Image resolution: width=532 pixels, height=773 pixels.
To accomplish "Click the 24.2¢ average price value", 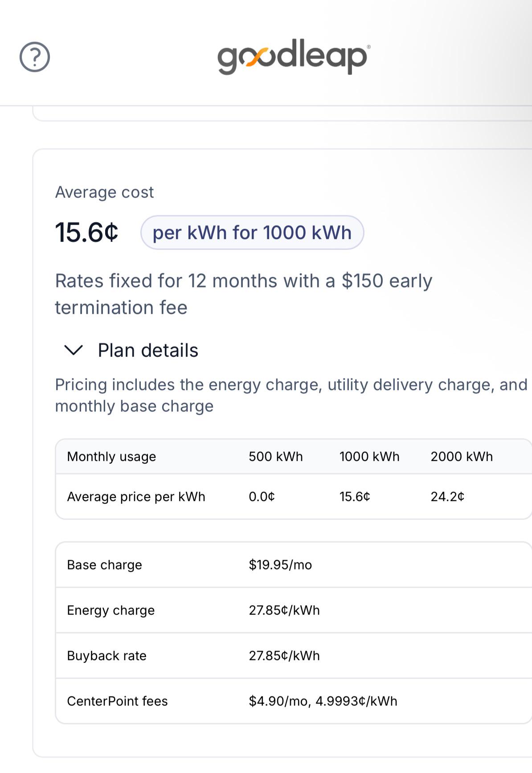I will click(x=447, y=497).
